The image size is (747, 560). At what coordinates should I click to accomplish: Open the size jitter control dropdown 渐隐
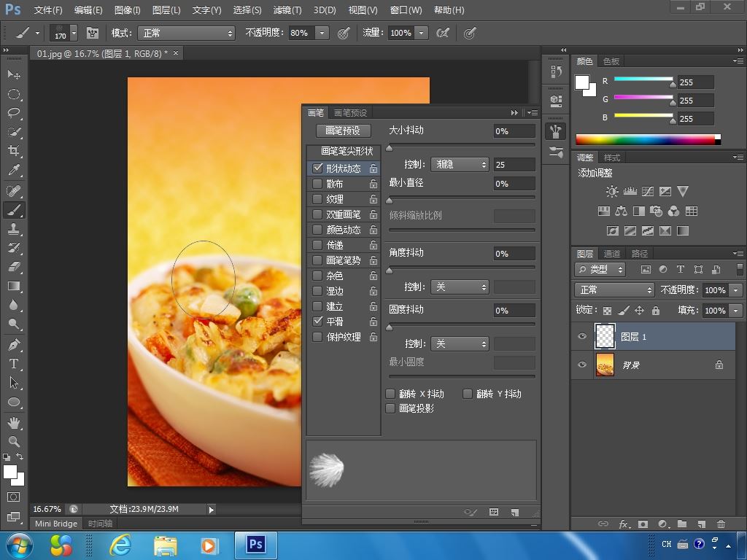460,165
